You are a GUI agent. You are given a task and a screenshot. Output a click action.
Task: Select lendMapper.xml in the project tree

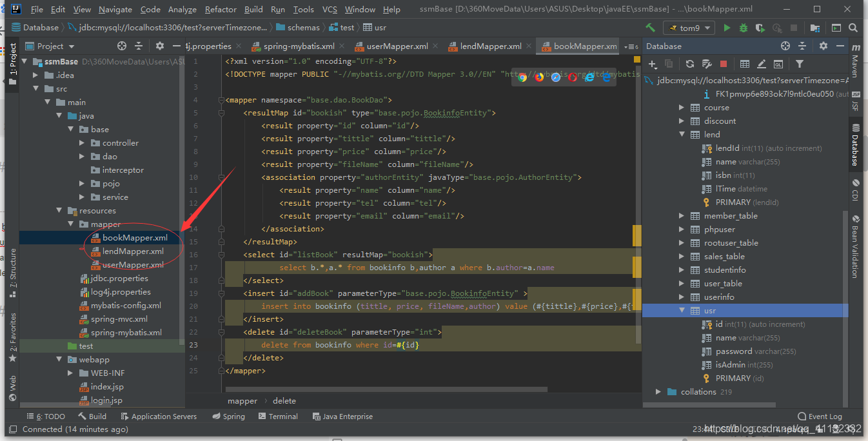point(133,251)
